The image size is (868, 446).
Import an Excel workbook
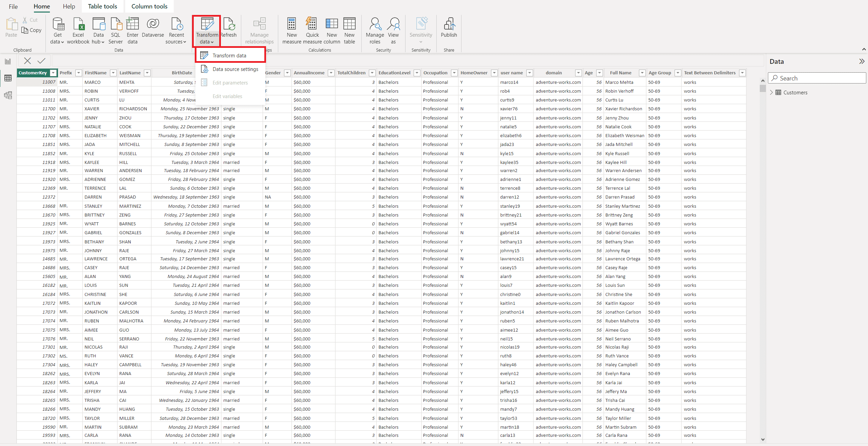(x=78, y=30)
